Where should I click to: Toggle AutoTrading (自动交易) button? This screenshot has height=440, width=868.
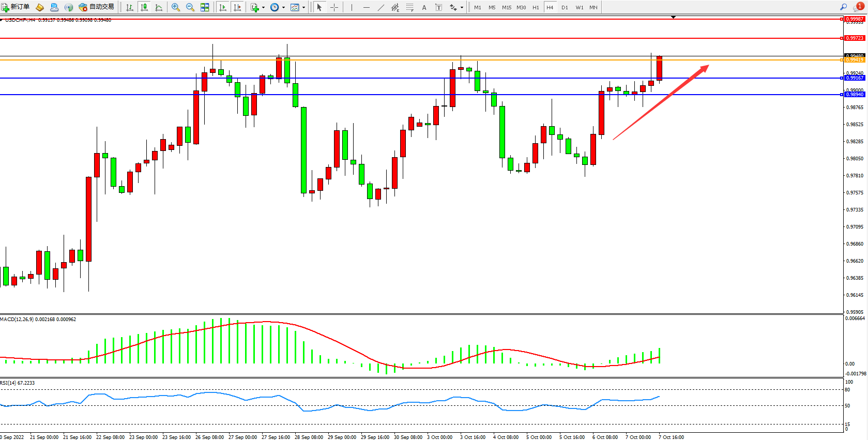click(x=96, y=7)
